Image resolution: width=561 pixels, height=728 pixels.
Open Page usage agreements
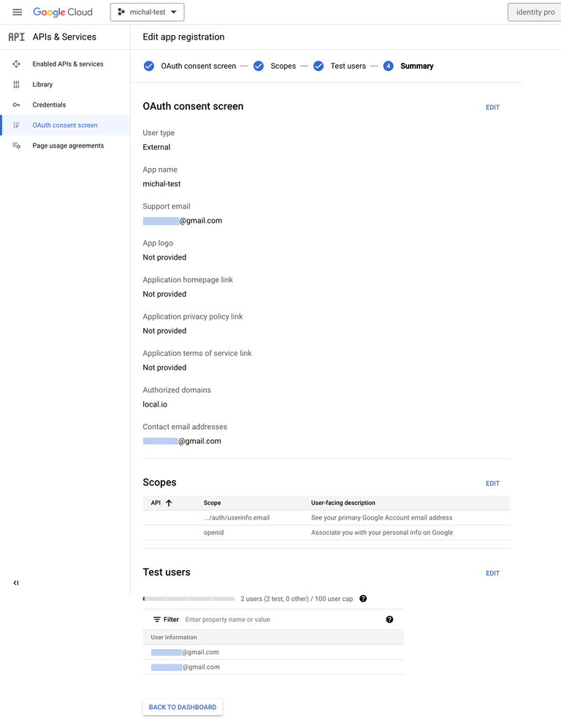pos(69,145)
